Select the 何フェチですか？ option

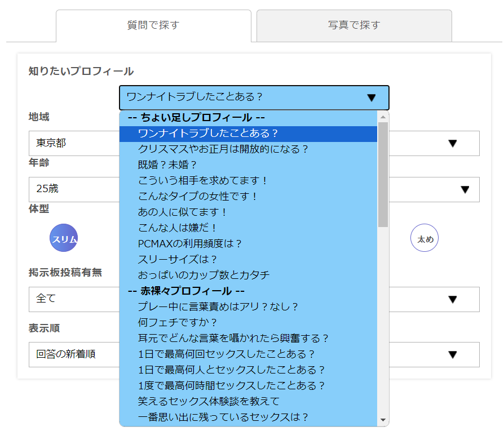point(178,323)
